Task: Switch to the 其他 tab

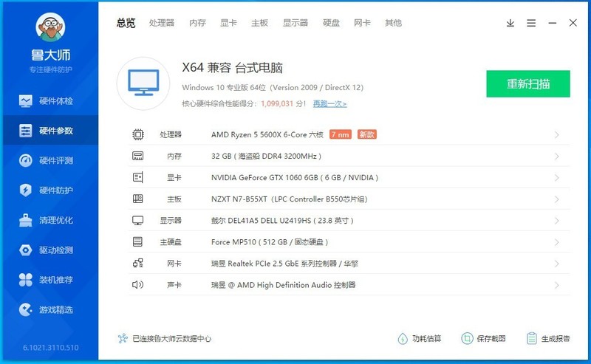Action: click(393, 23)
